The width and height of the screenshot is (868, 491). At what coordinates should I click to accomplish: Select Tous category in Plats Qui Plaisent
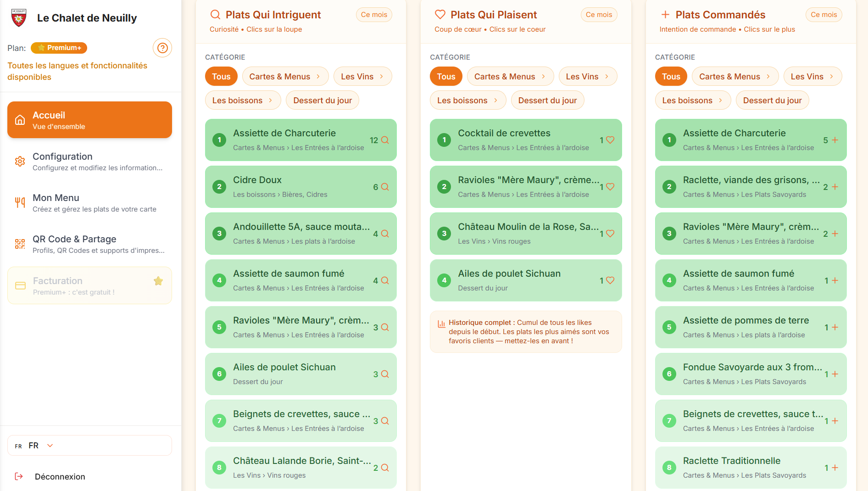click(x=446, y=76)
